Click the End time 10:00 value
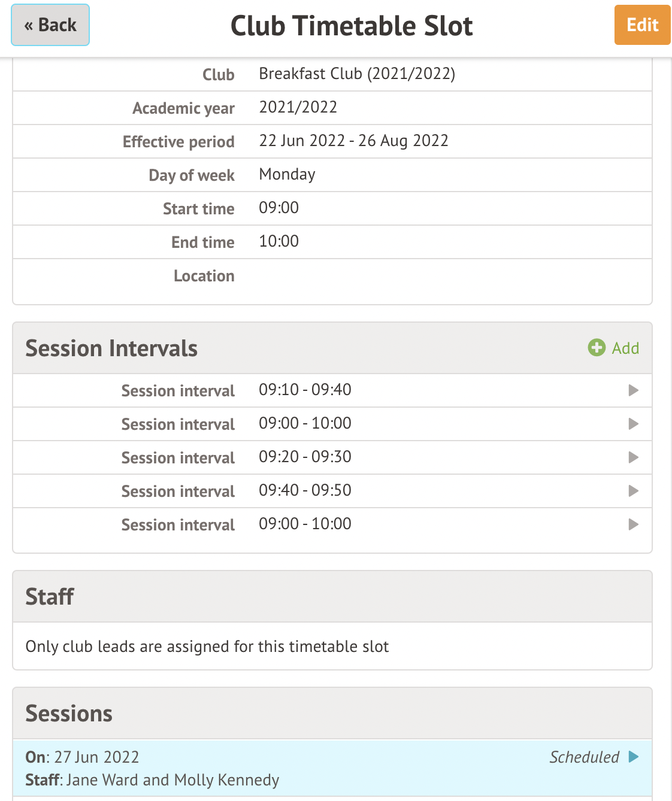This screenshot has width=672, height=801. click(x=279, y=241)
